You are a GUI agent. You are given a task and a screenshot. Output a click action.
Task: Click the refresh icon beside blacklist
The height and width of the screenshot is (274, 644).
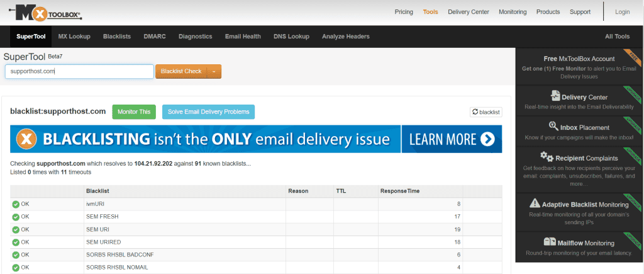coord(475,112)
